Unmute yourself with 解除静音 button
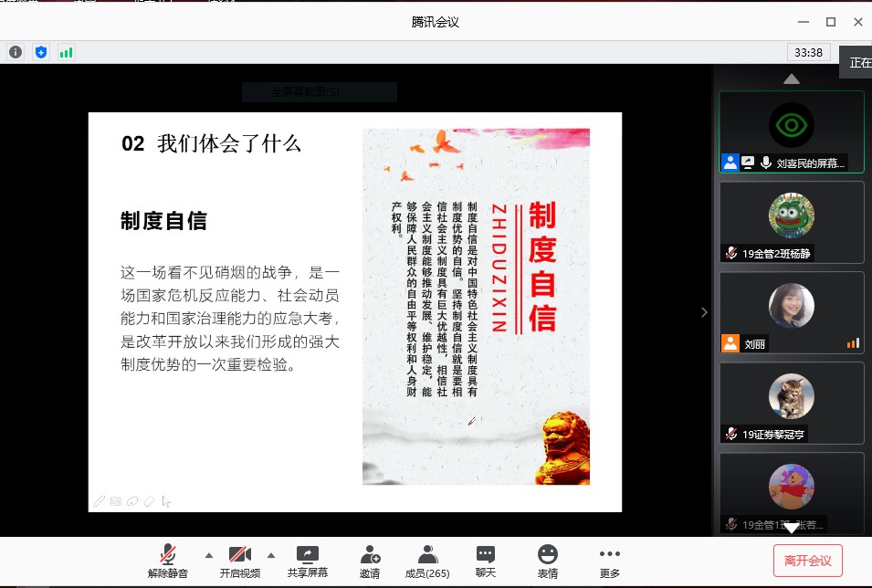This screenshot has height=588, width=872. click(x=168, y=558)
